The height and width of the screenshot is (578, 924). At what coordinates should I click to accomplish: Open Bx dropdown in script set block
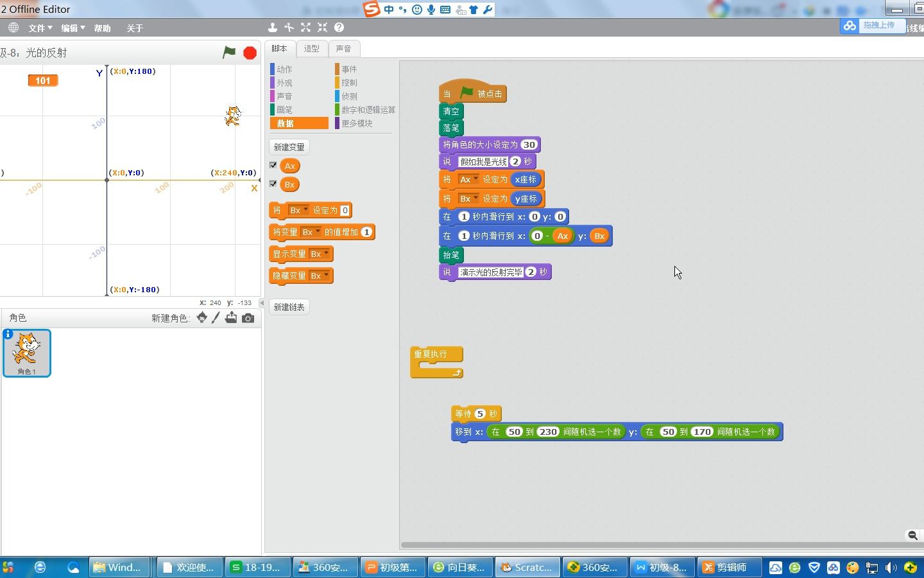click(468, 199)
